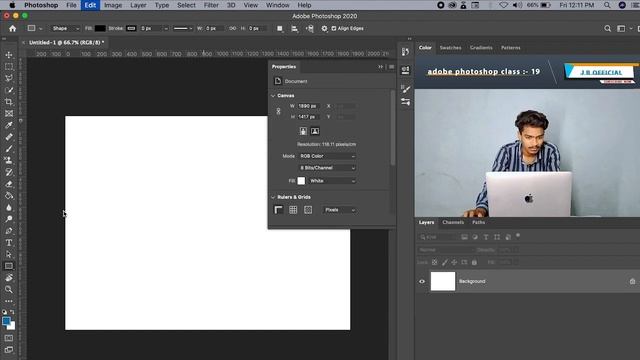Select the Frame tool
The height and width of the screenshot is (360, 640).
point(9,113)
